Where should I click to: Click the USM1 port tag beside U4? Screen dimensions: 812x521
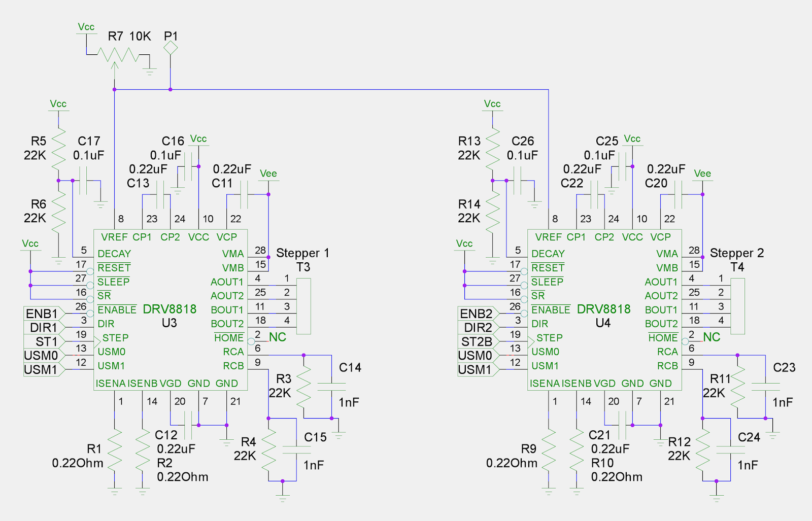coord(478,369)
